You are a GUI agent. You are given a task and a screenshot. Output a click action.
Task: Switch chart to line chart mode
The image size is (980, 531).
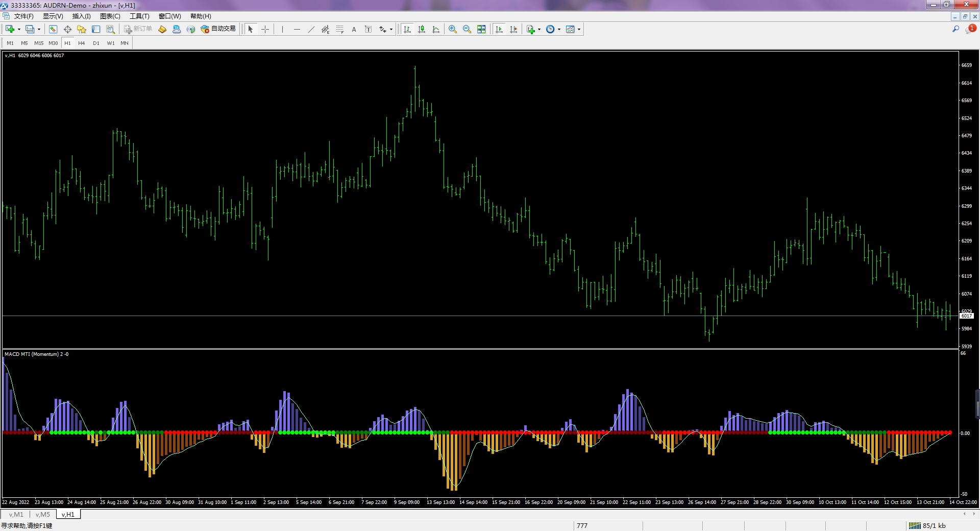click(x=436, y=29)
